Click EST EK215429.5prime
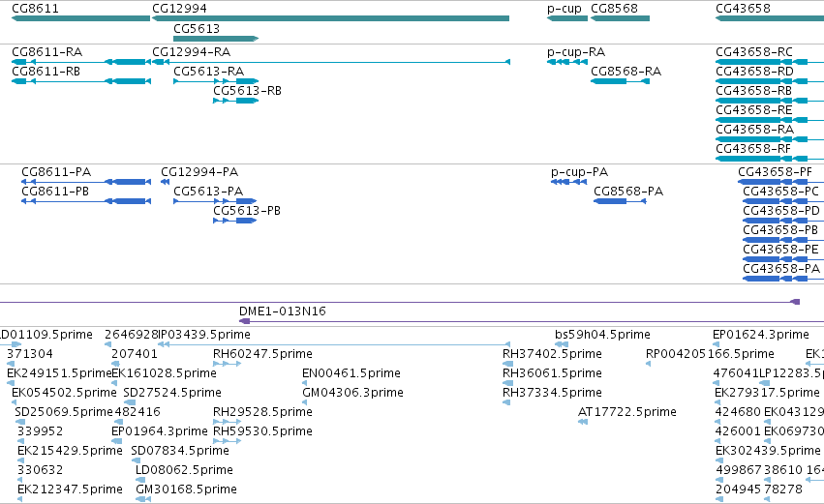Image resolution: width=824 pixels, height=504 pixels. pos(20,460)
